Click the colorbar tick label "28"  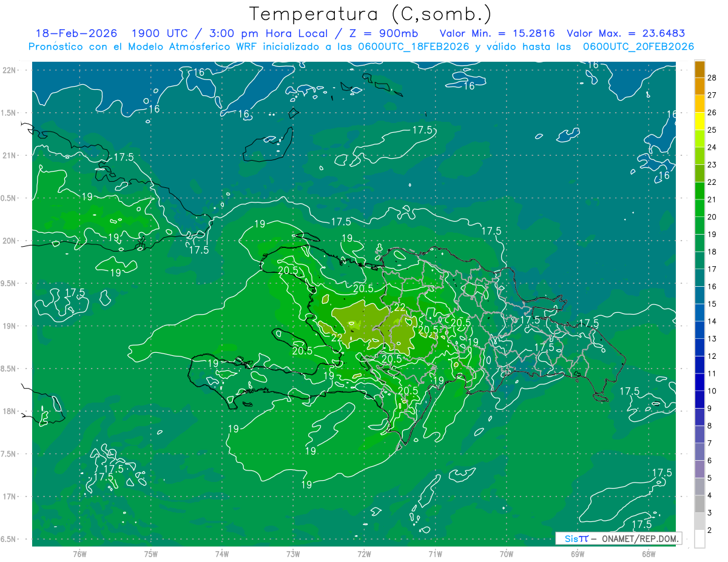point(712,78)
